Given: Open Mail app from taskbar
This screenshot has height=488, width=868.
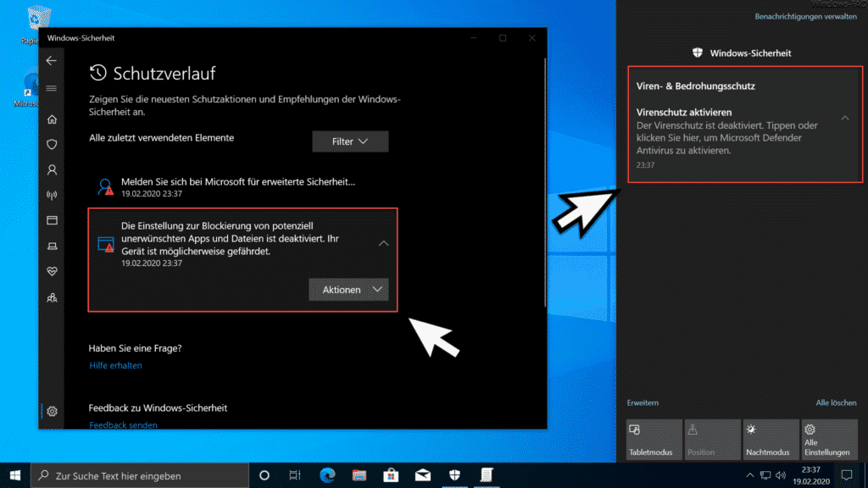Looking at the screenshot, I should point(423,475).
